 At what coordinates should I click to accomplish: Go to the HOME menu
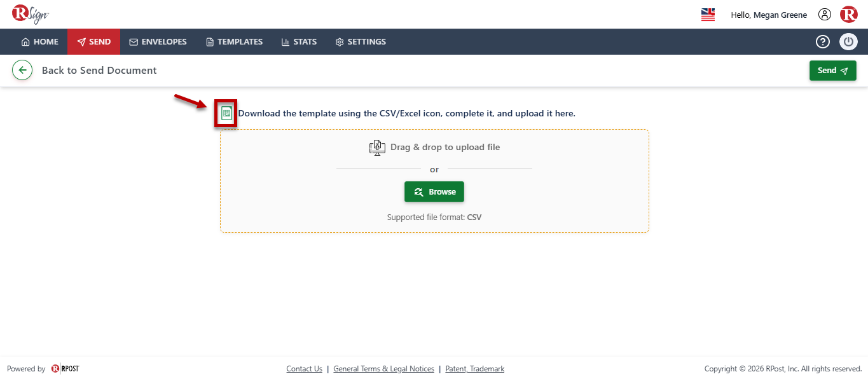pyautogui.click(x=39, y=42)
